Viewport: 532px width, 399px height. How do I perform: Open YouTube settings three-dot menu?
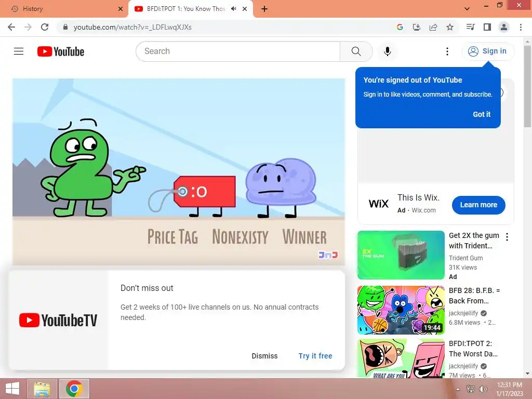pyautogui.click(x=447, y=51)
